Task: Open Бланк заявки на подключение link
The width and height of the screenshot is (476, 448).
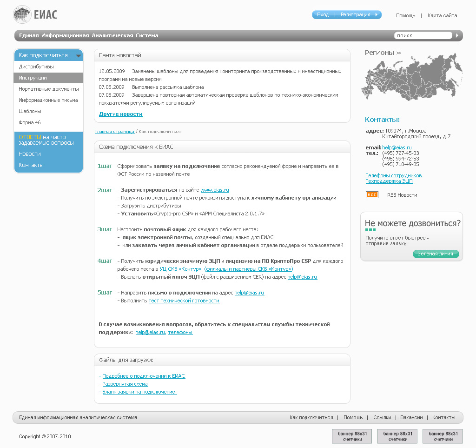Action: tap(139, 392)
